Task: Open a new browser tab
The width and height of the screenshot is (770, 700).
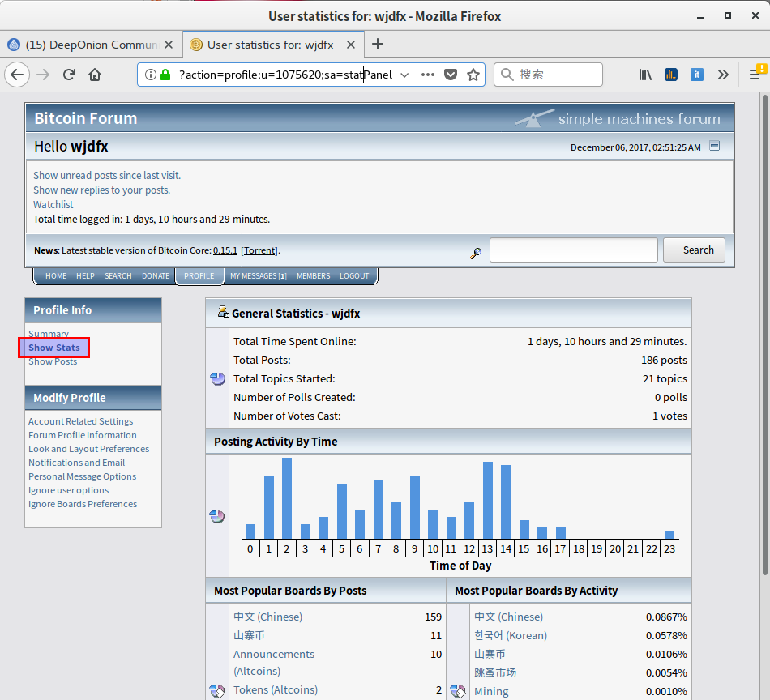Action: coord(377,45)
